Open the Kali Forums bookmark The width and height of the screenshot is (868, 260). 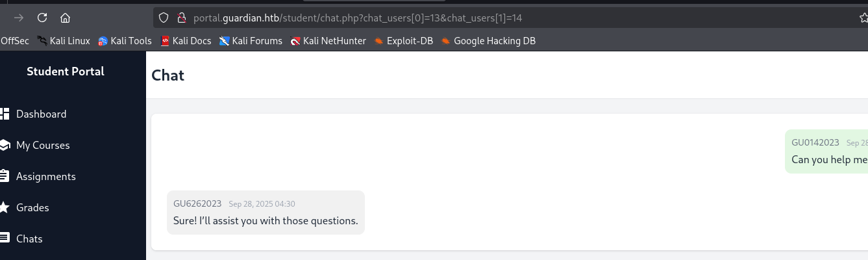[x=251, y=41]
